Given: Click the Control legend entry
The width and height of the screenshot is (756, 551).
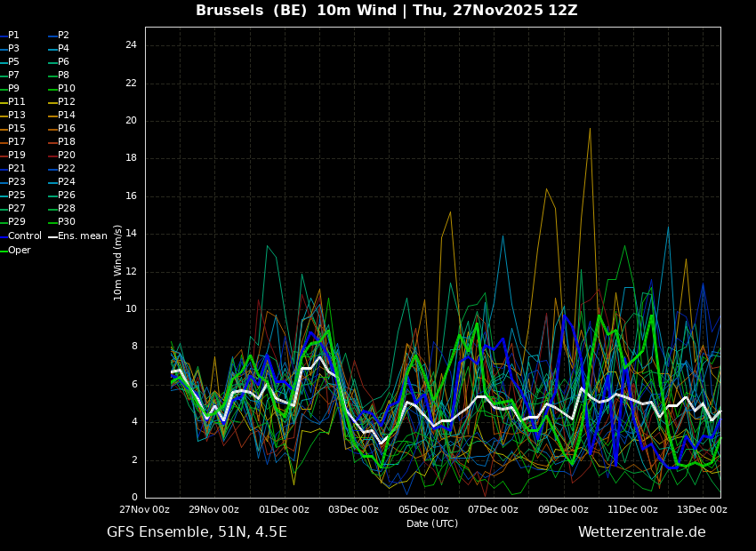Looking at the screenshot, I should [21, 236].
